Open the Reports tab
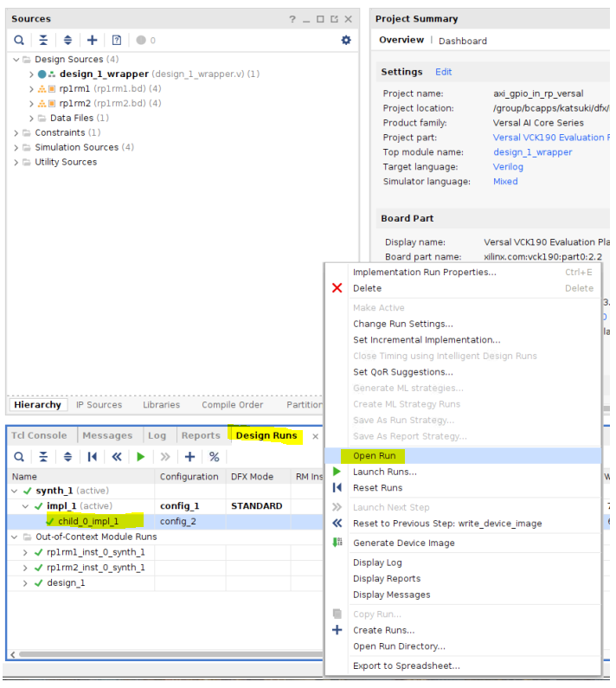The height and width of the screenshot is (688, 616). click(x=201, y=435)
